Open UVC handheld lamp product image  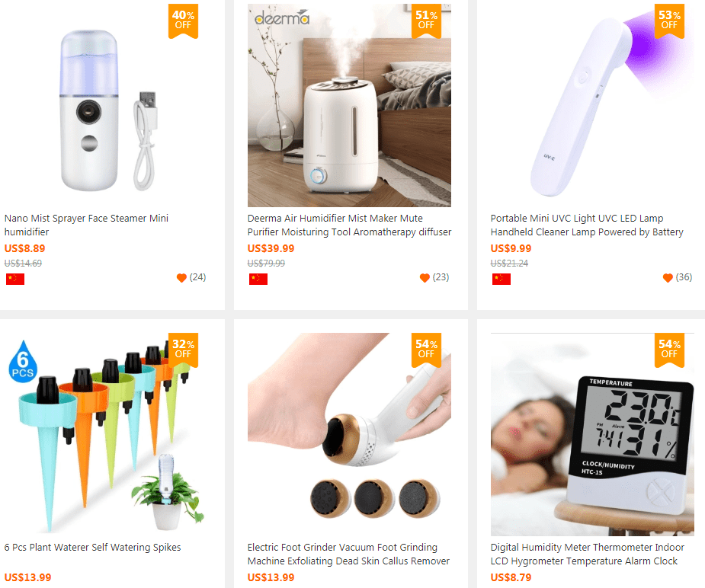coord(592,106)
